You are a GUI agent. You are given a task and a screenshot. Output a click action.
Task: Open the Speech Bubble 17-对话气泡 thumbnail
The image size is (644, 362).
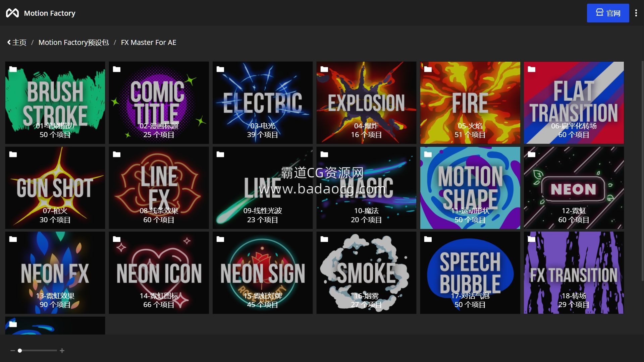(x=470, y=273)
